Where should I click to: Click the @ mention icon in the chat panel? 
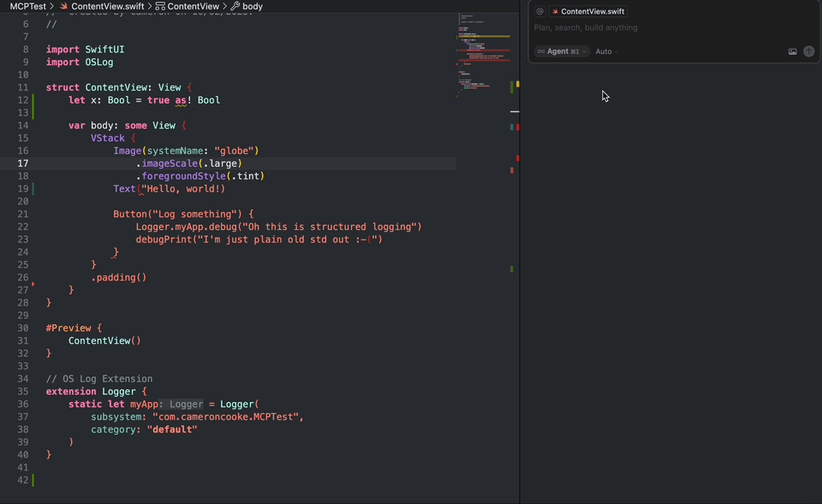(x=539, y=10)
